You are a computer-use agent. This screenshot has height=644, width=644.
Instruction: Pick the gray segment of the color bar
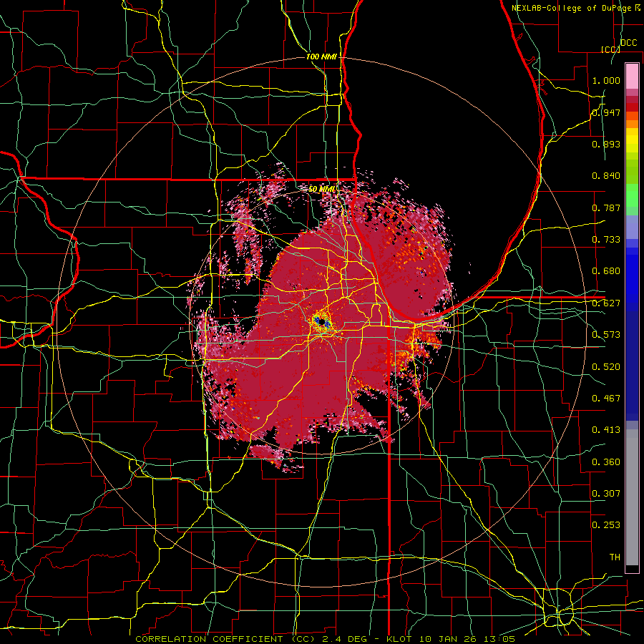632,497
